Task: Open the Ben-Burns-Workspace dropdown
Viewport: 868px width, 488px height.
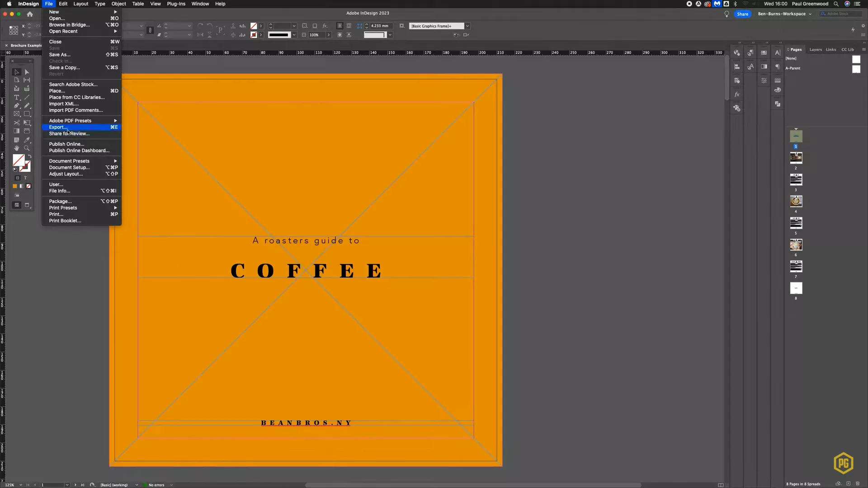Action: point(810,14)
